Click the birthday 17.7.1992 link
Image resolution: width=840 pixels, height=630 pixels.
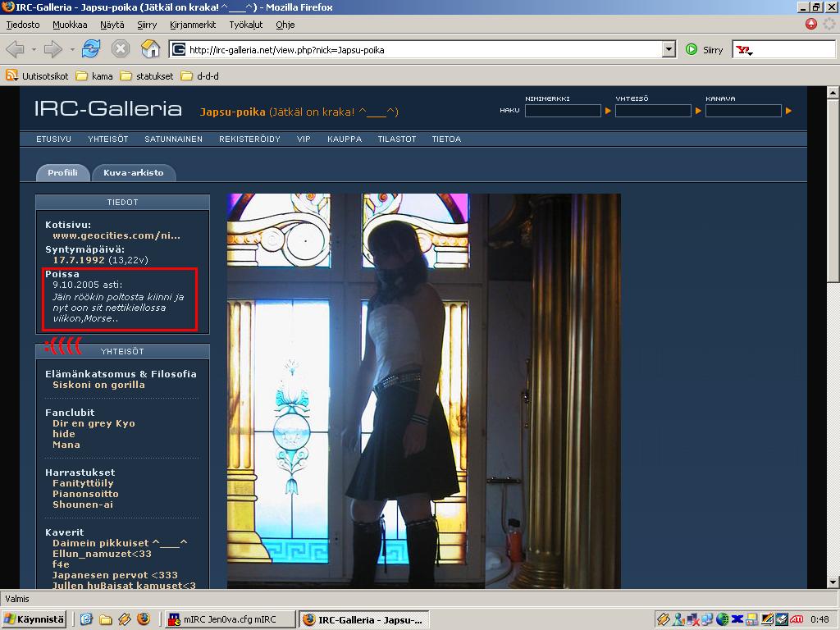click(x=79, y=260)
